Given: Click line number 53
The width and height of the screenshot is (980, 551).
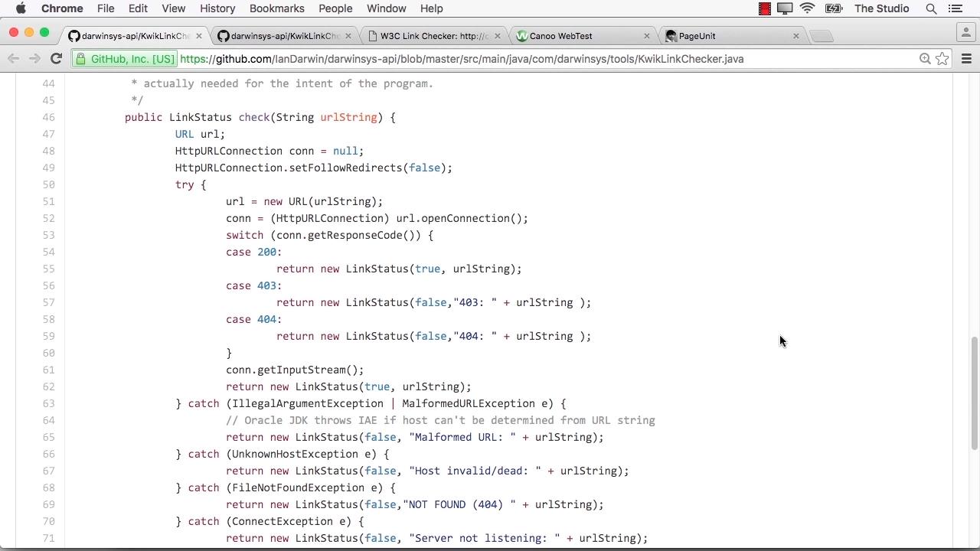Looking at the screenshot, I should point(48,235).
